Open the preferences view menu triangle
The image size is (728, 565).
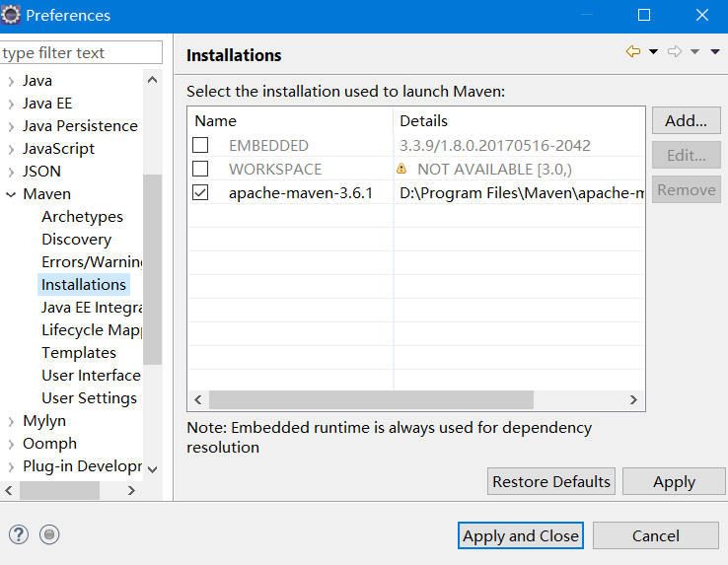click(x=715, y=52)
